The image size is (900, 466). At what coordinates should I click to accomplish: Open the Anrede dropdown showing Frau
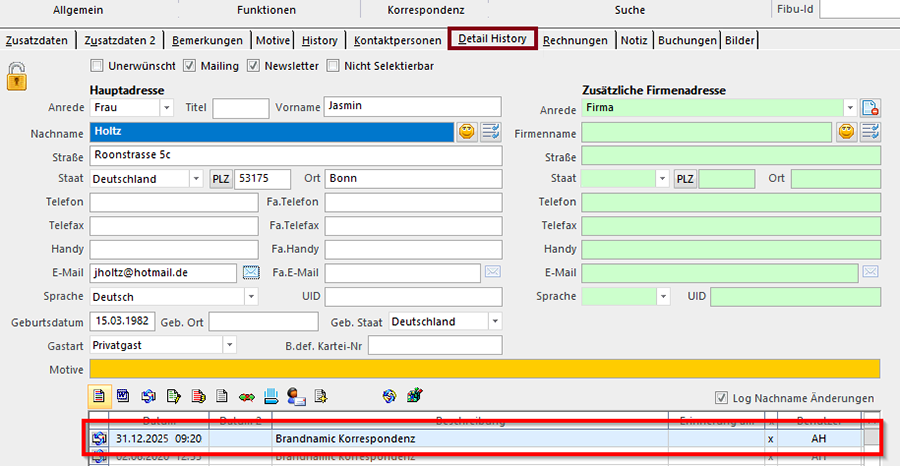coord(166,107)
